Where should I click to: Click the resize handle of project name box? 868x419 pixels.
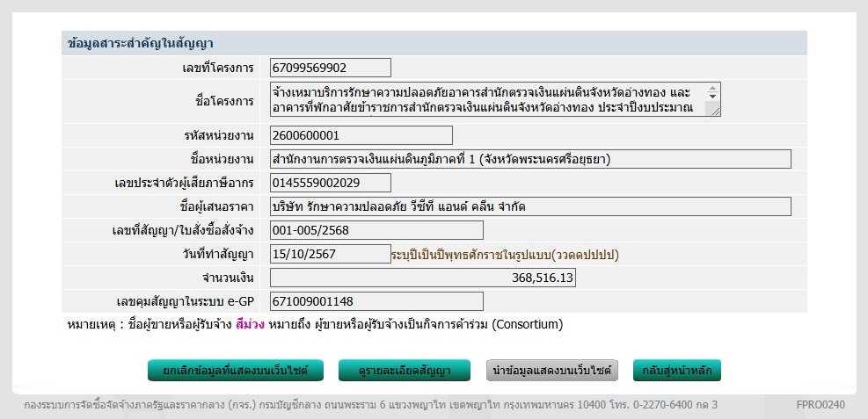coord(713,110)
